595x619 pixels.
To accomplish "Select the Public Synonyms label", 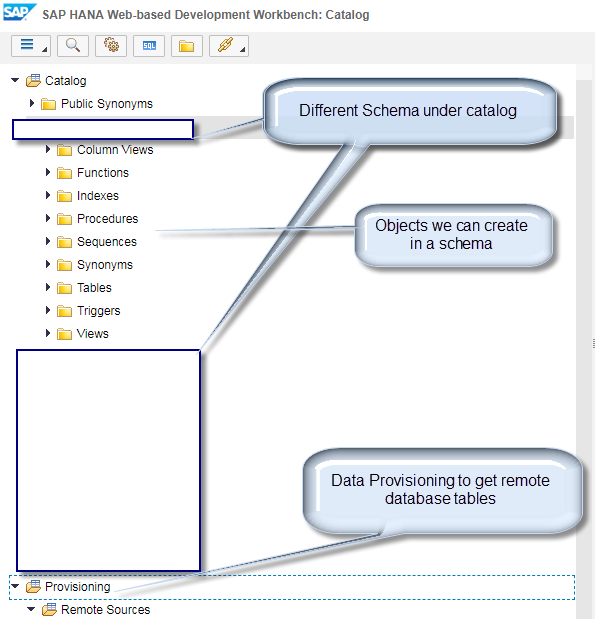I will [107, 104].
